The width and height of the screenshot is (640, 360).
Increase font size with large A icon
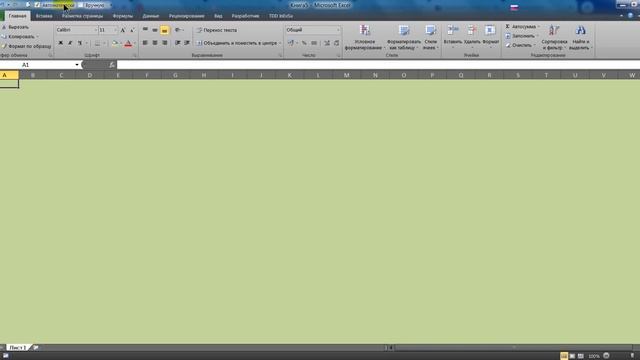coord(123,30)
